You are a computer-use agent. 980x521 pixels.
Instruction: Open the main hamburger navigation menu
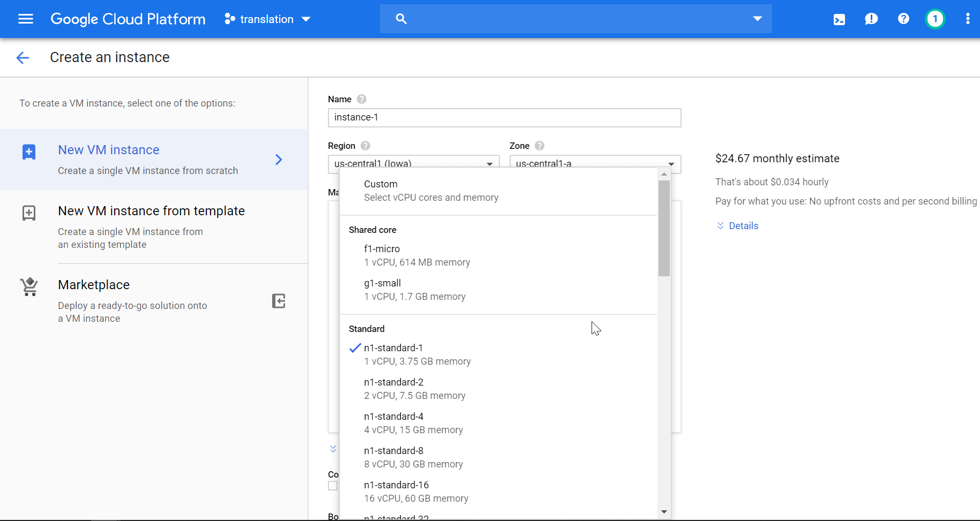click(25, 19)
